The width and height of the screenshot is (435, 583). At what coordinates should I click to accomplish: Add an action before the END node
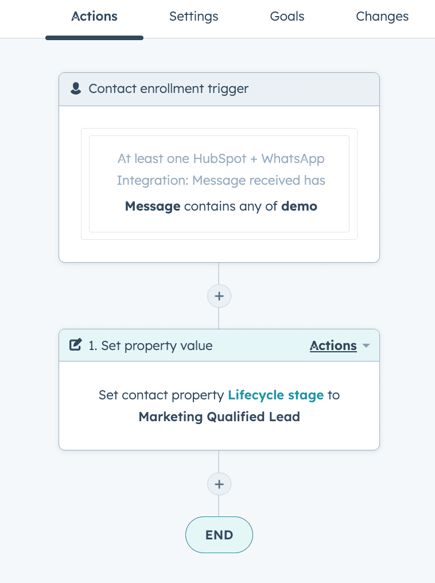click(x=219, y=484)
